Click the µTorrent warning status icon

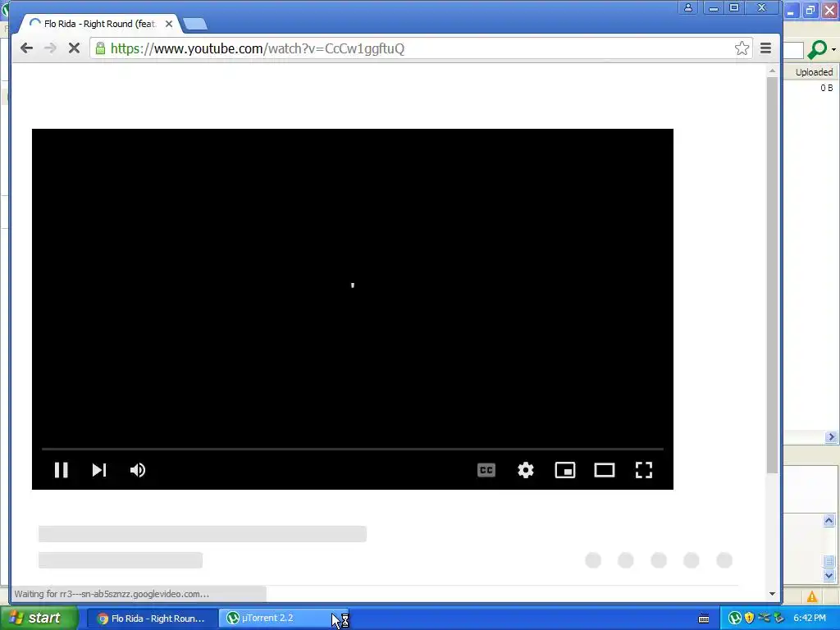tap(812, 596)
